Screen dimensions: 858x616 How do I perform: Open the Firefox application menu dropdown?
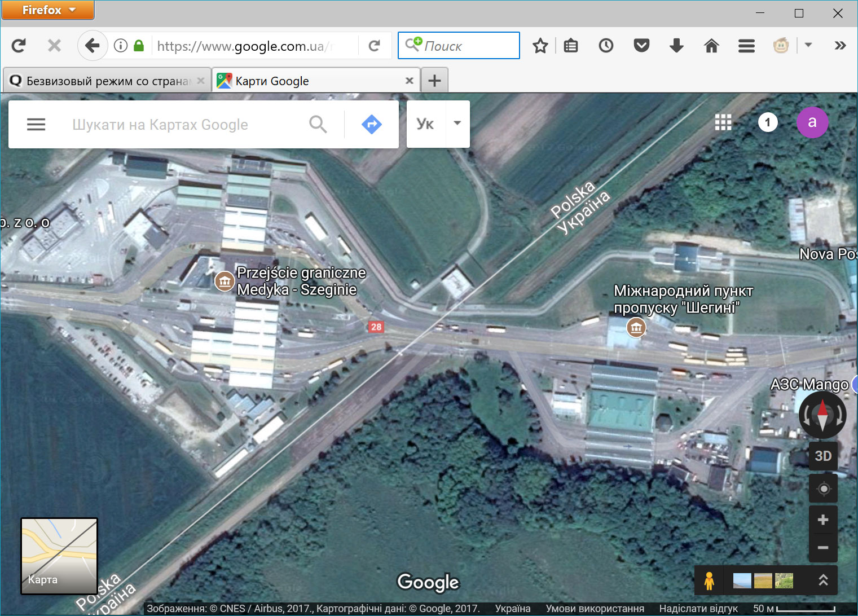pyautogui.click(x=48, y=10)
